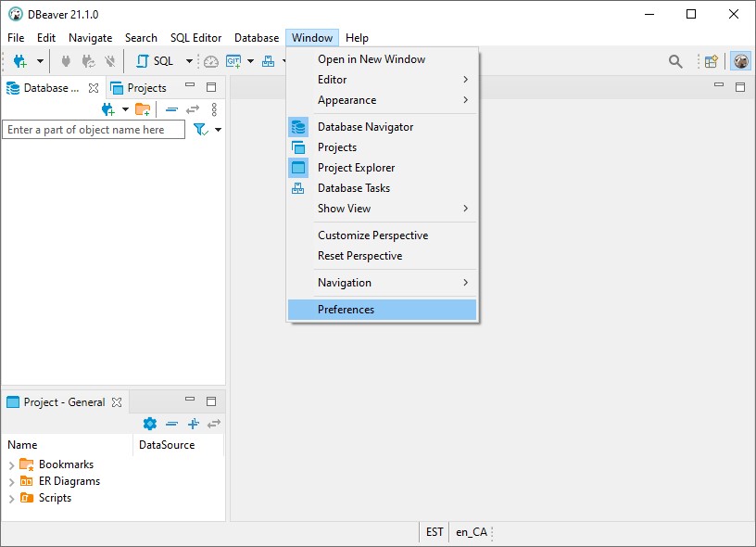Toggle Link with Editor in Project - General panel
756x547 pixels.
[214, 424]
